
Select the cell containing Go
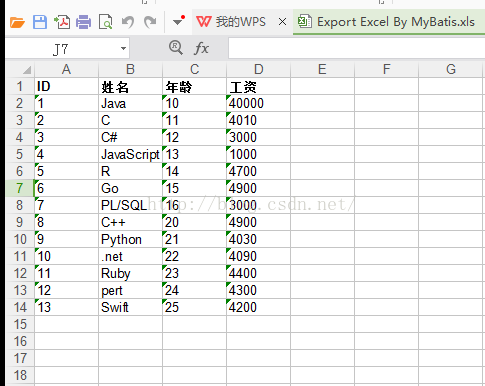point(130,188)
